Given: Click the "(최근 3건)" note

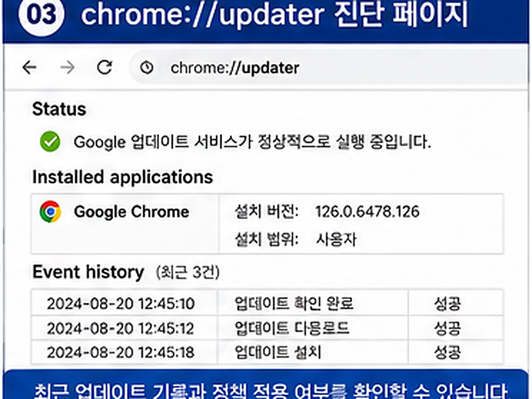Looking at the screenshot, I should (188, 272).
